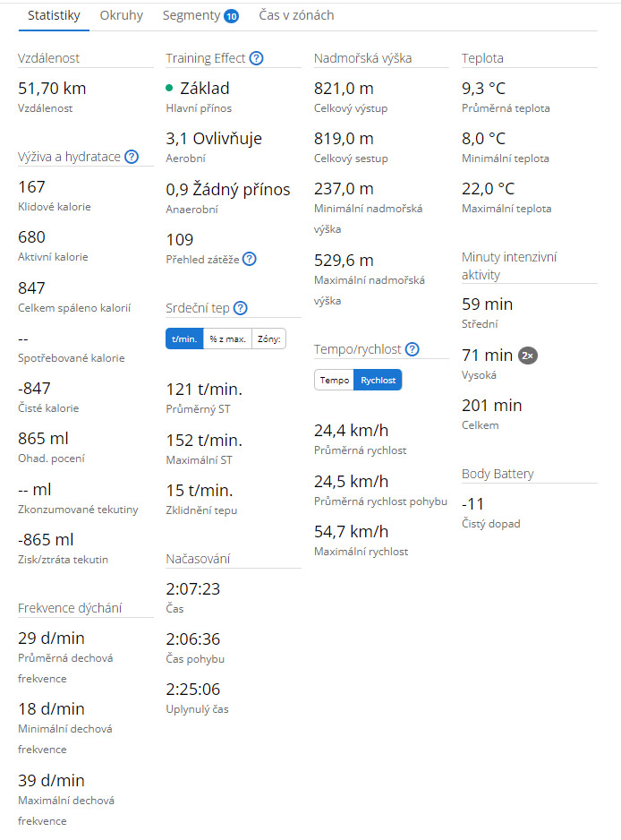Click the Body Battery section heading

point(498,474)
